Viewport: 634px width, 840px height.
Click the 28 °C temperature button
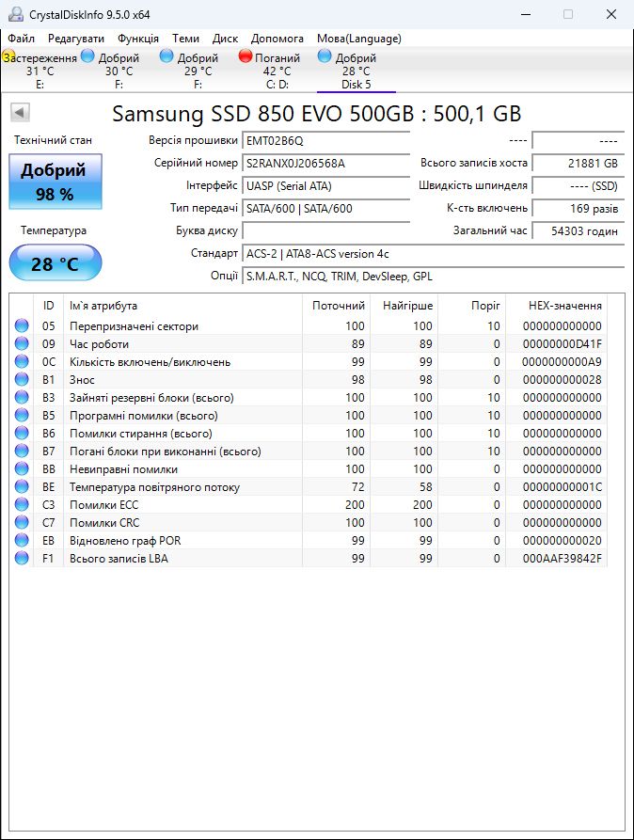click(x=55, y=263)
